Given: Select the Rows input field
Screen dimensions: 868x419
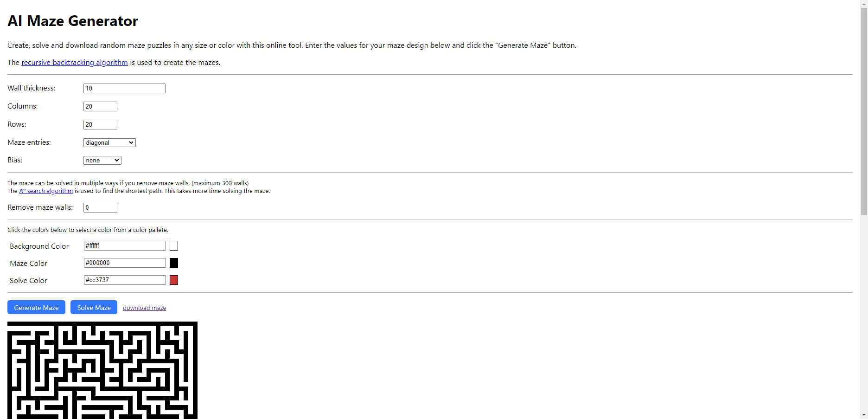Looking at the screenshot, I should [x=100, y=125].
